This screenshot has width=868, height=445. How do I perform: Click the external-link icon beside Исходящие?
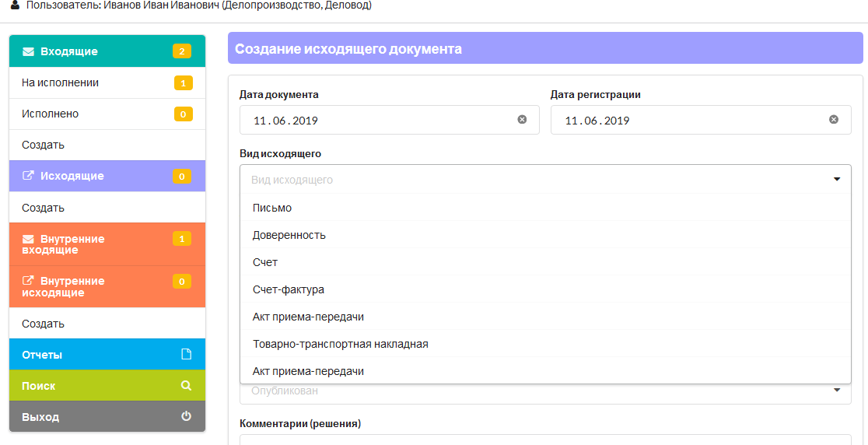click(28, 176)
